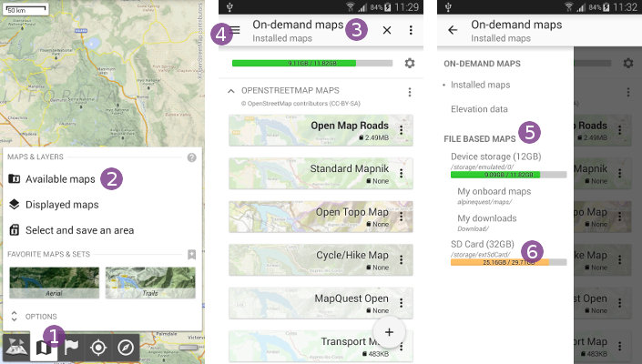Click the help question mark in Maps & Layers
The height and width of the screenshot is (364, 642).
pyautogui.click(x=191, y=157)
